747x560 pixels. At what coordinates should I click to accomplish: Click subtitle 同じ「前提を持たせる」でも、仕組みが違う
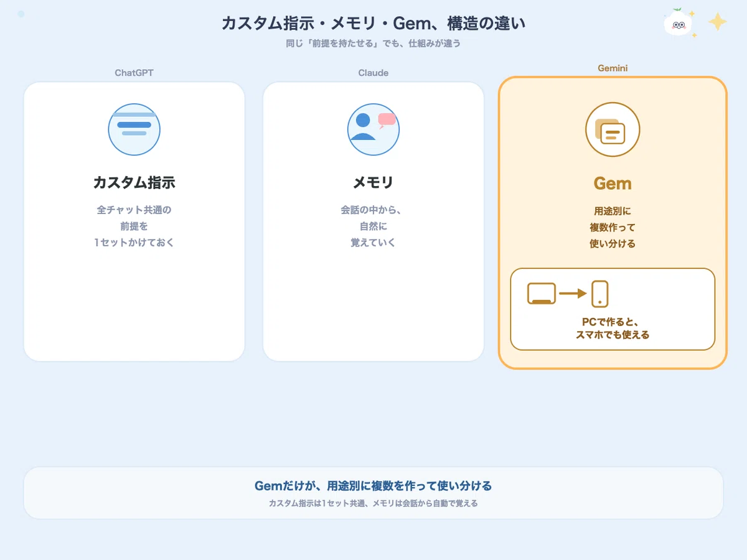(374, 44)
